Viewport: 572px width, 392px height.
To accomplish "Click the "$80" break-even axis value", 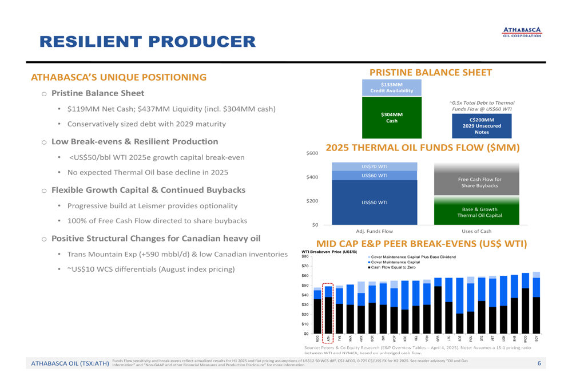I will [305, 256].
